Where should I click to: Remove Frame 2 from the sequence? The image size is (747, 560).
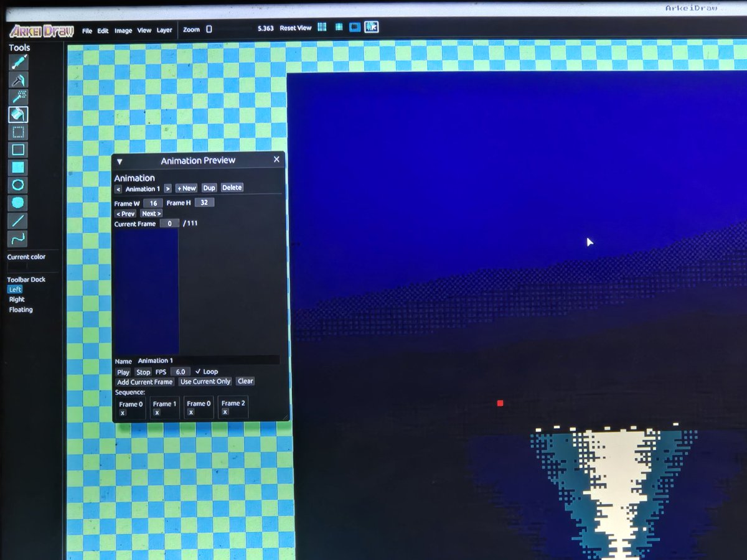(225, 413)
